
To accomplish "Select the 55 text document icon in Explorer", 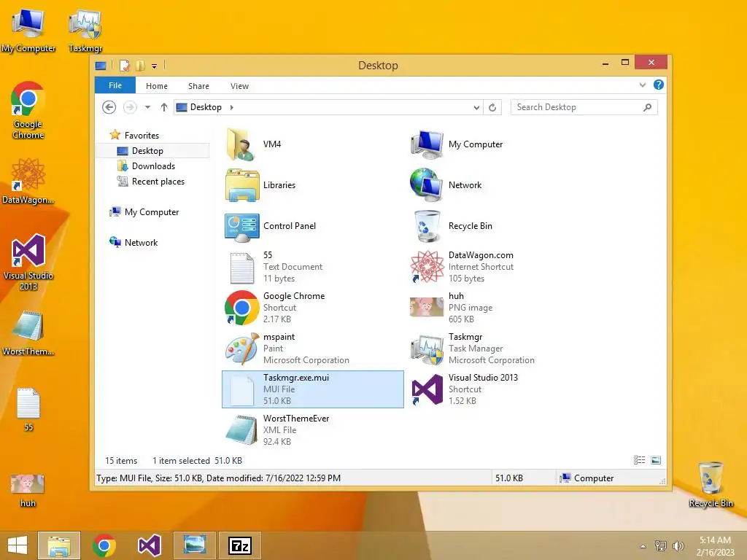I will click(x=242, y=267).
